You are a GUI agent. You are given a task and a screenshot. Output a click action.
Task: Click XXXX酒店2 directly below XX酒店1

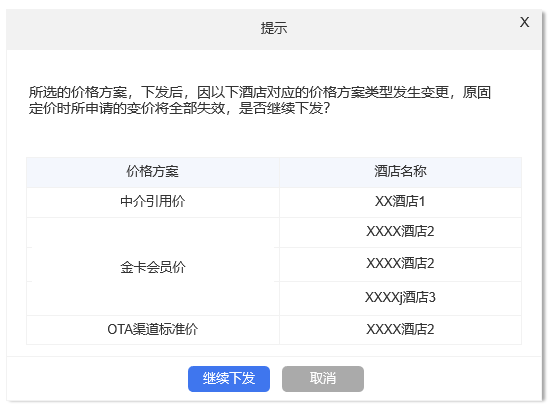tap(400, 232)
